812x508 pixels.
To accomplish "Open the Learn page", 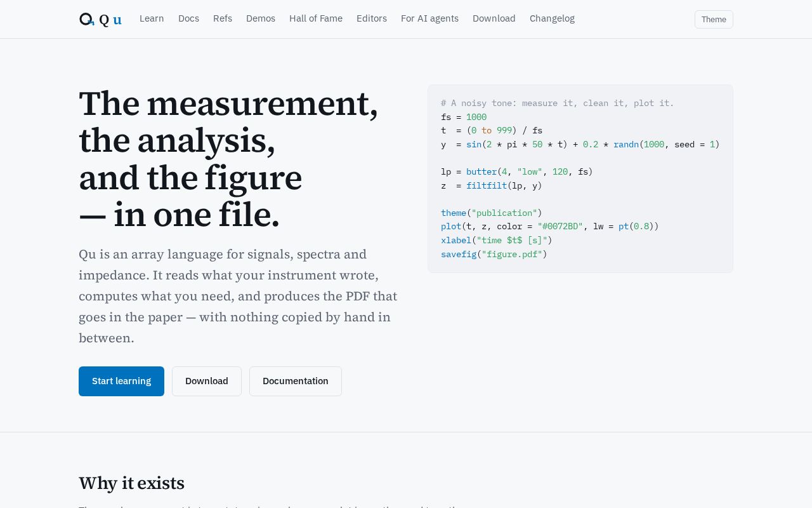I will click(x=152, y=18).
